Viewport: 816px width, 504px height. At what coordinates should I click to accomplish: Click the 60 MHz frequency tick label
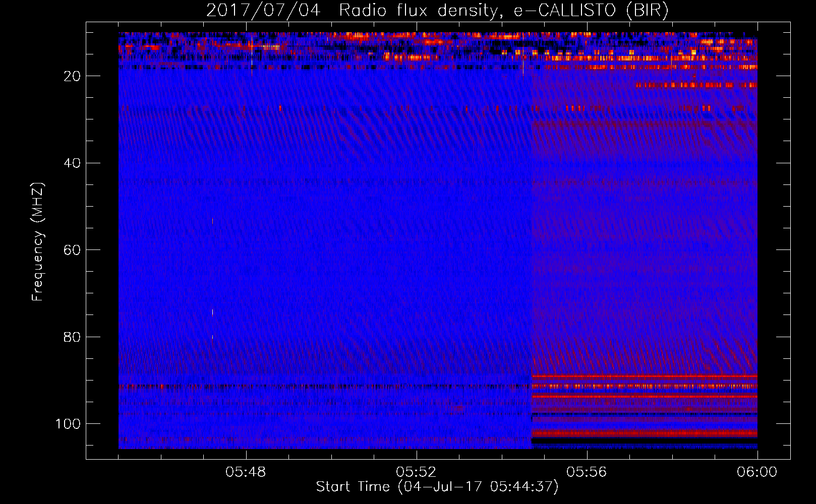coord(72,250)
